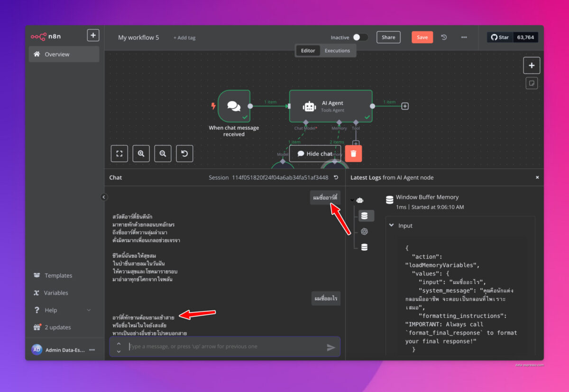Switch to the Editor tab
Viewport: 569px width, 392px height.
[x=308, y=51]
